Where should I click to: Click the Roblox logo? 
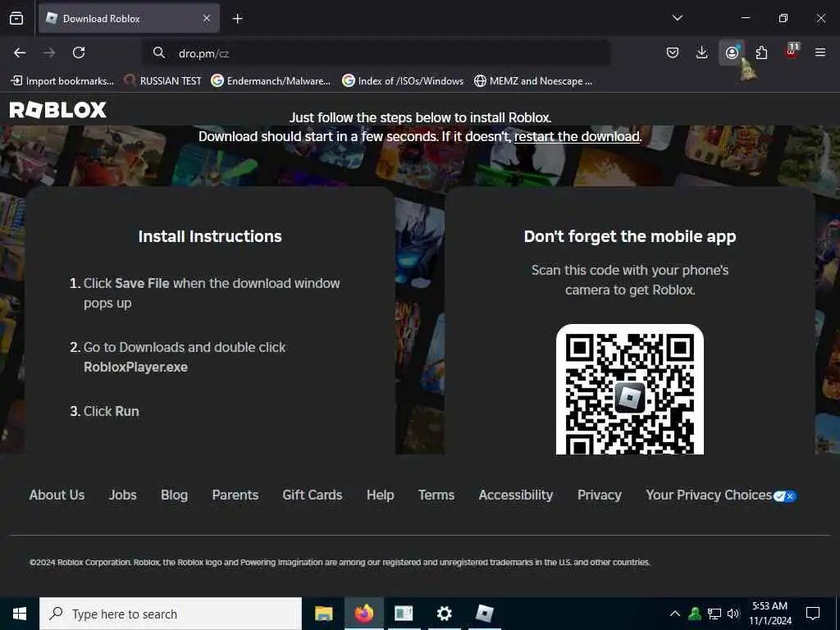point(58,110)
